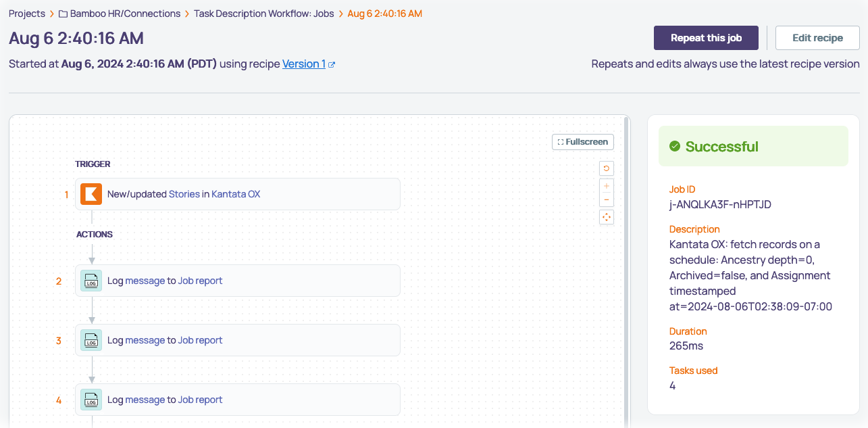Click the folder icon in breadcrumb
The image size is (868, 428).
click(63, 14)
